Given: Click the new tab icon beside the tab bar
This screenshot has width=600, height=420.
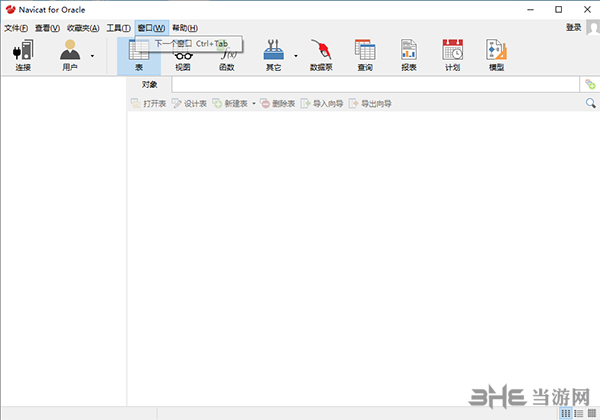Looking at the screenshot, I should 590,85.
